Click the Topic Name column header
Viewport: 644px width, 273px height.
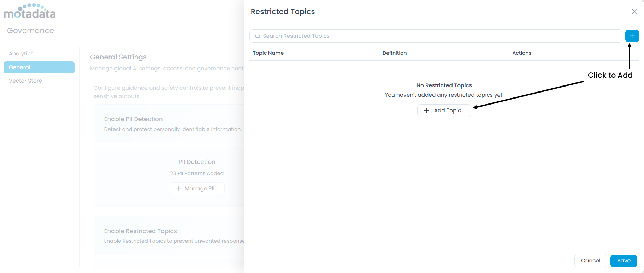tap(268, 53)
